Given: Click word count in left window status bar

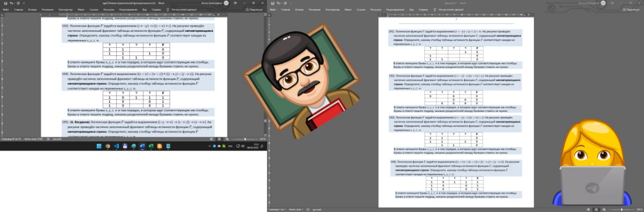Looking at the screenshot, I should click(34, 139).
